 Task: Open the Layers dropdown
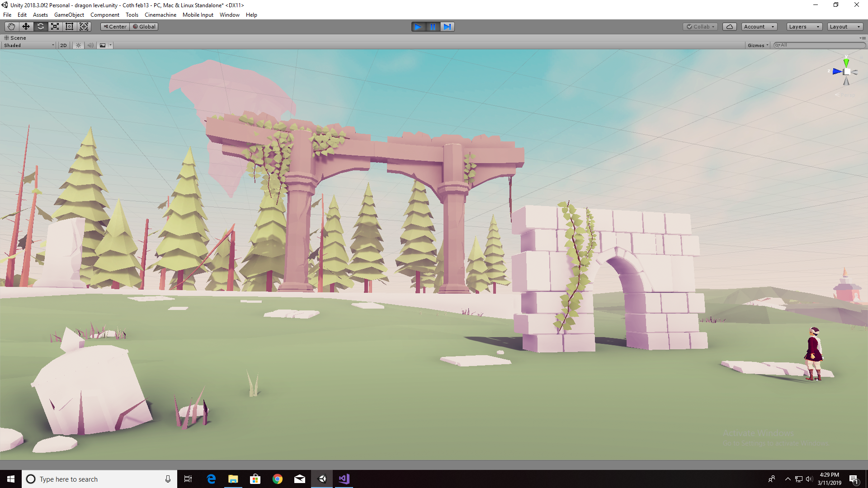pyautogui.click(x=804, y=27)
